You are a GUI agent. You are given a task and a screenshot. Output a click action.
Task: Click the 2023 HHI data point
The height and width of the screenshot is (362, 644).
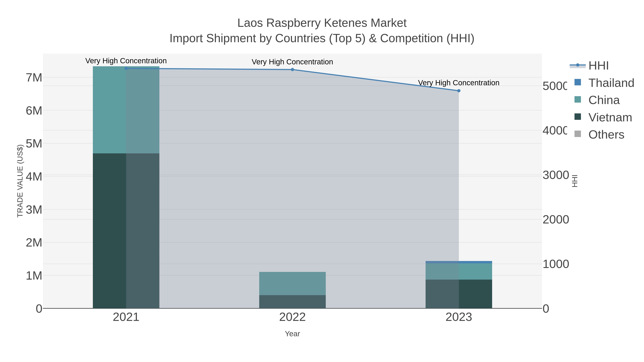[x=459, y=91]
